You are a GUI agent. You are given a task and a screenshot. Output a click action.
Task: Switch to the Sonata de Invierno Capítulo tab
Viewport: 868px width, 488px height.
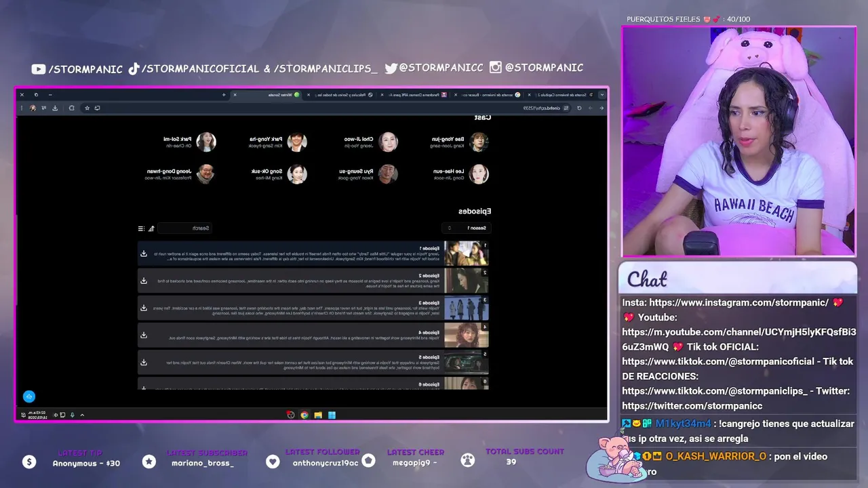[x=562, y=95]
